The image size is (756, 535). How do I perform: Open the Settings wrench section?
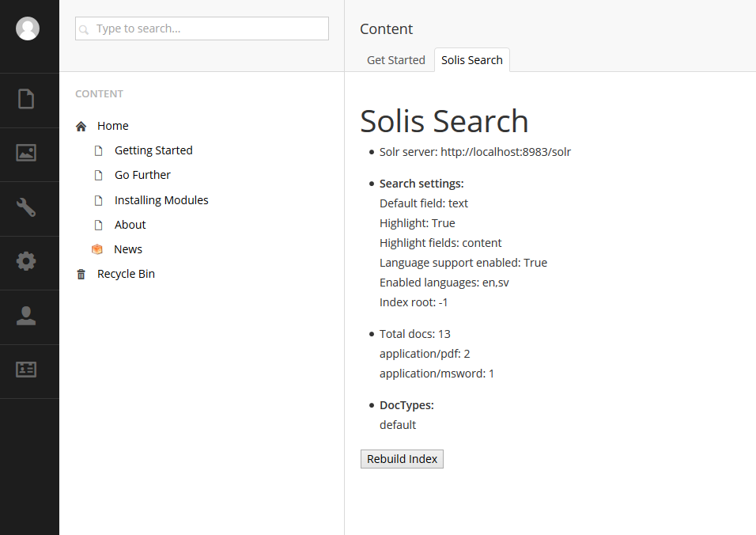(x=26, y=207)
